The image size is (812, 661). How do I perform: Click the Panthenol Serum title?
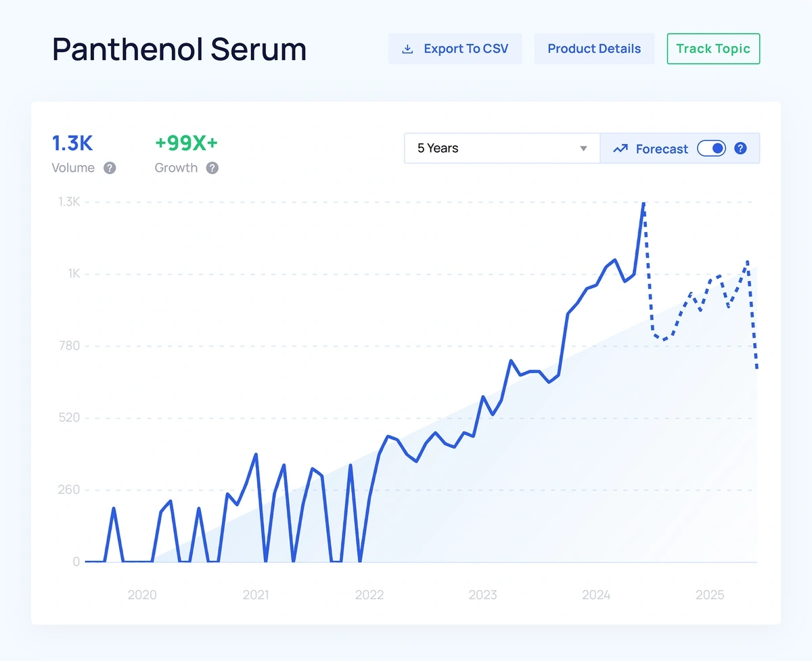(179, 49)
